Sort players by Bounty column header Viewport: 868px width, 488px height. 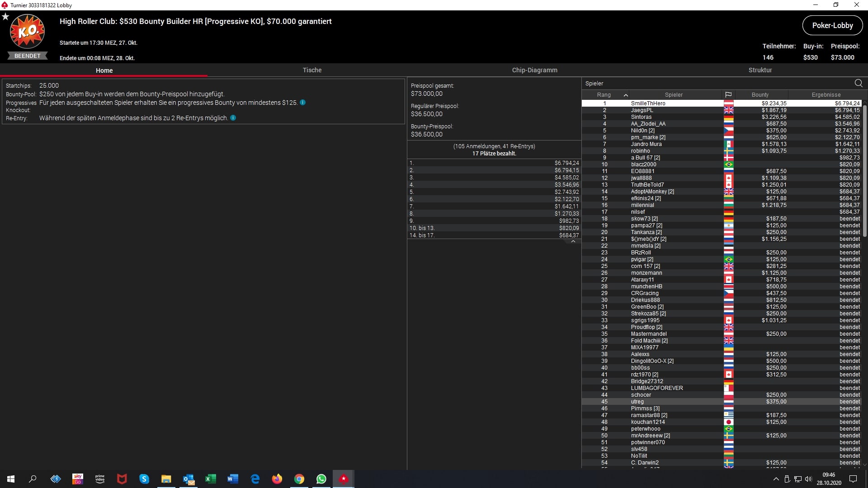coord(760,95)
